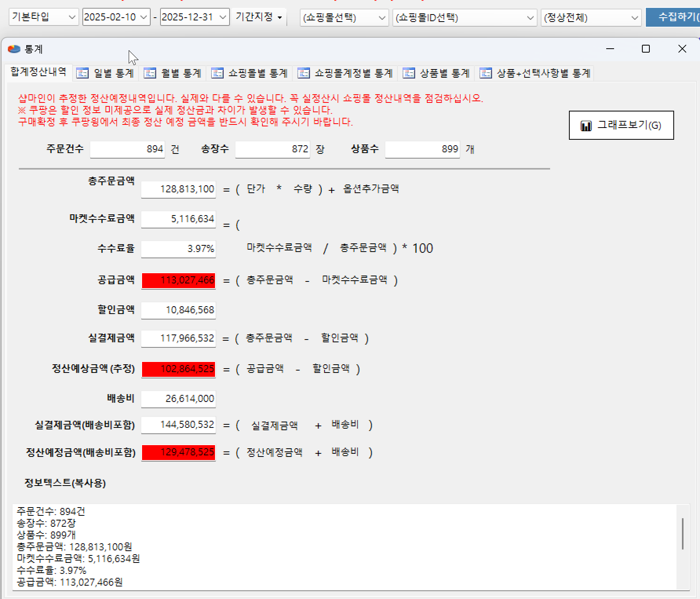Click the 총주문금액 value field
700x599 pixels.
(x=179, y=189)
